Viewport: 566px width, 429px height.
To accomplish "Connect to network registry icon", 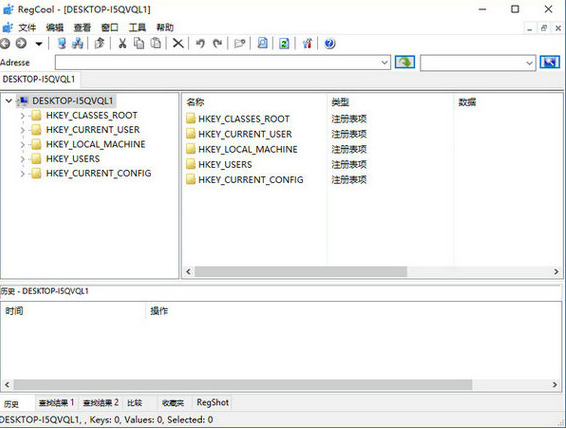I will coord(77,43).
